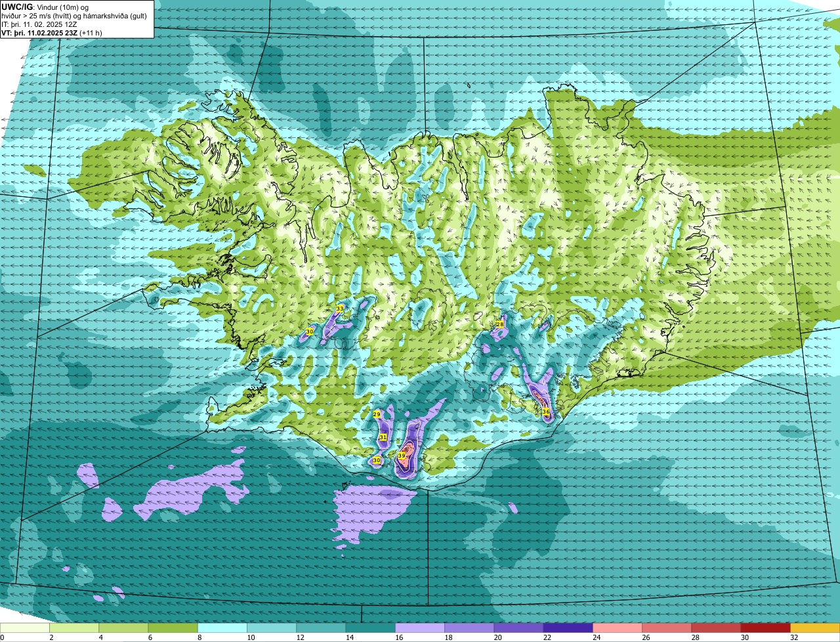Click the 12–14 m/s teal legend swatch
This screenshot has width=840, height=642.
pyautogui.click(x=321, y=628)
